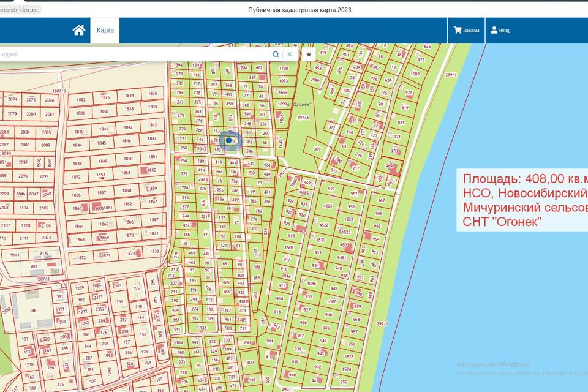This screenshot has width=588, height=392.
Task: Clear the search with the X icon
Action: [290, 54]
